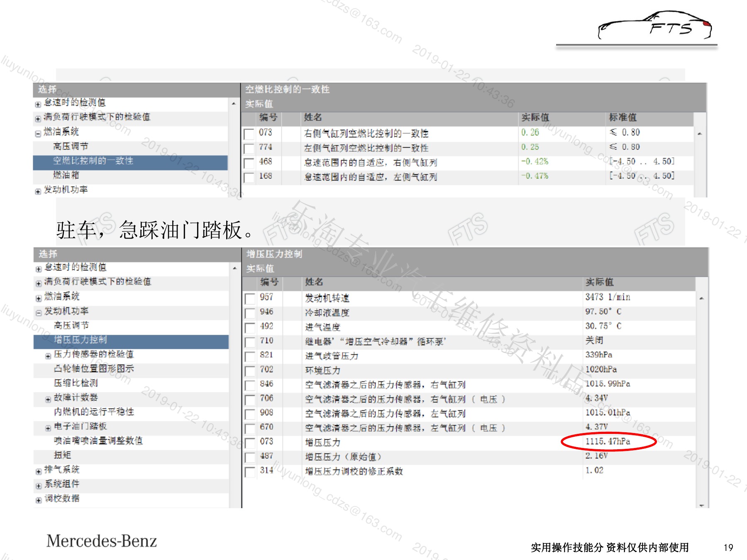The image size is (747, 560).
Task: Expand 满负荷行驶模式下的检验值 in the upper screenshot tree
Action: 38,119
